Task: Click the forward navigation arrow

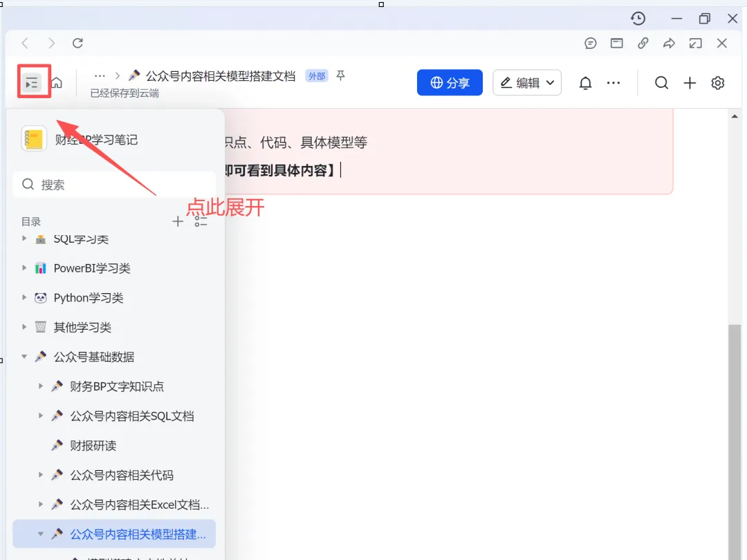Action: (x=51, y=44)
